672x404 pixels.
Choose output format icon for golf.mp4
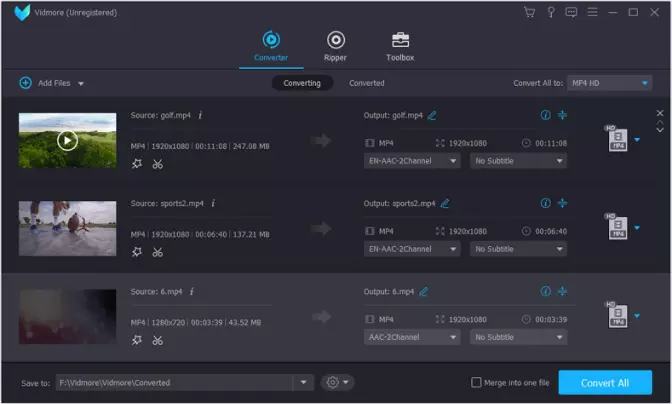[x=617, y=138]
